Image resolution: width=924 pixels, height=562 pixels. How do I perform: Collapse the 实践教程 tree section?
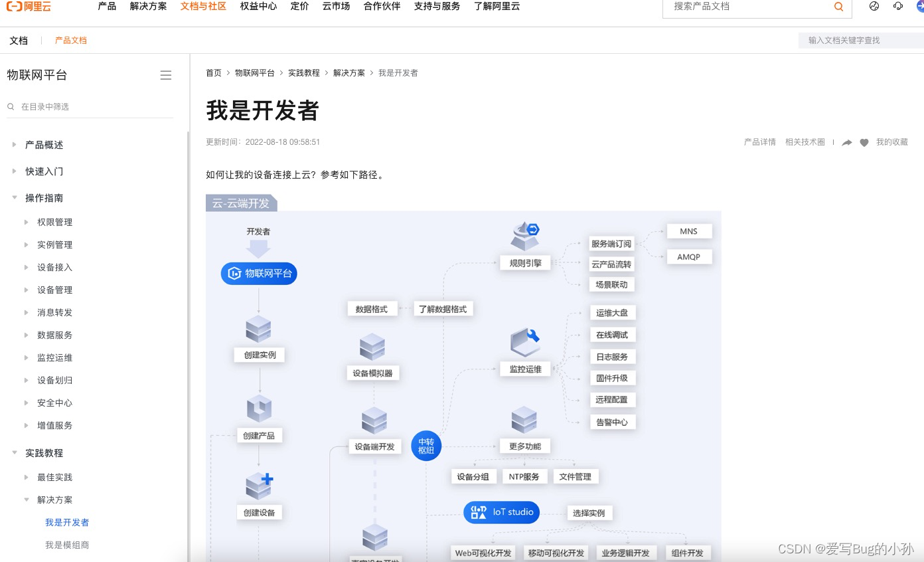14,452
